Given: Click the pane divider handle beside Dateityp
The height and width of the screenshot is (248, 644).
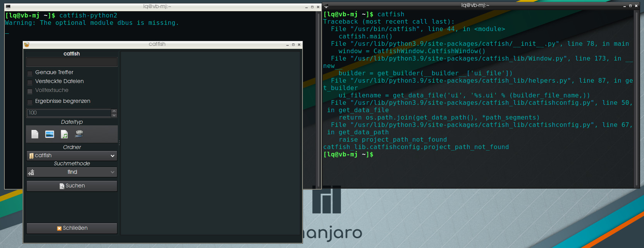Looking at the screenshot, I should [119, 143].
